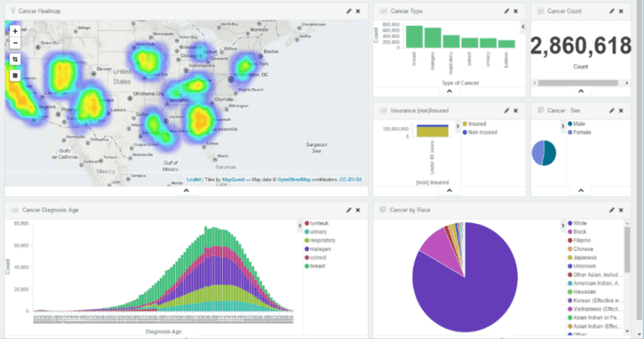Zoom in on the Cancer Heatmap
Image resolution: width=644 pixels, height=339 pixels.
15,31
